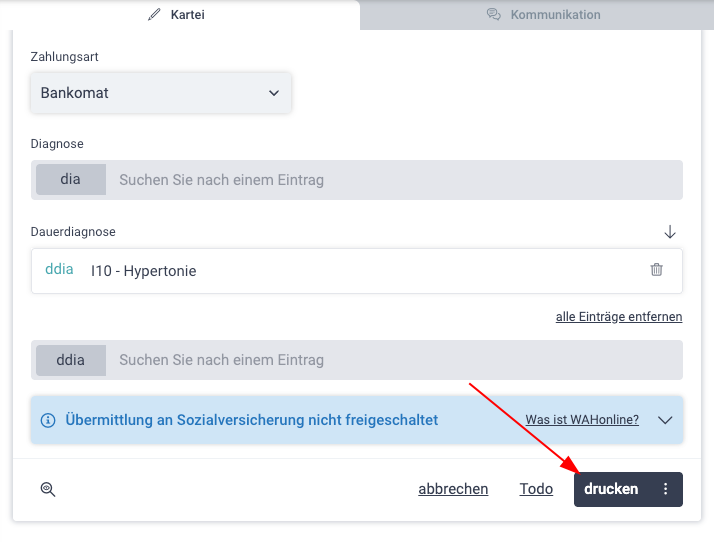Open the three-dot menu on drucken button
Screen dimensions: 714x542
(665, 489)
